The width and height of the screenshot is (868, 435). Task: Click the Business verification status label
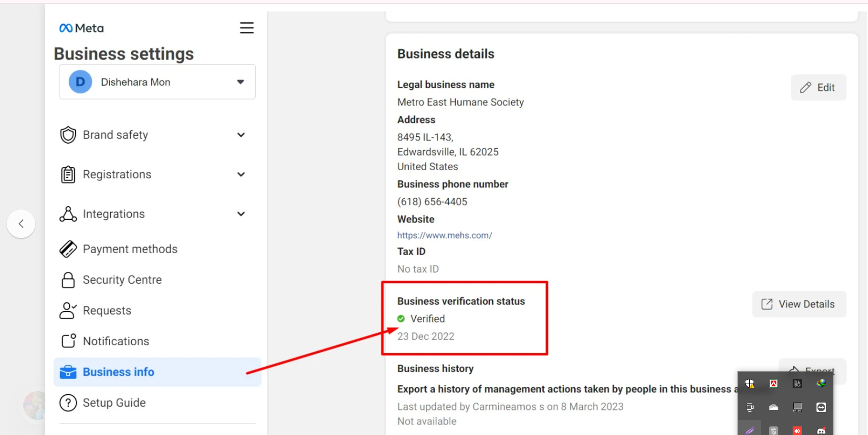[461, 301]
